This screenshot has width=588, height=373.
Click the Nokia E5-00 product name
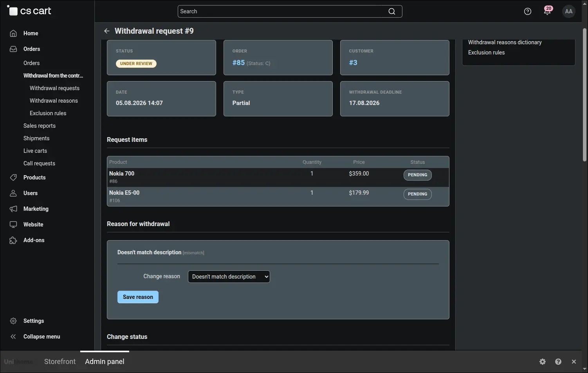click(x=124, y=193)
